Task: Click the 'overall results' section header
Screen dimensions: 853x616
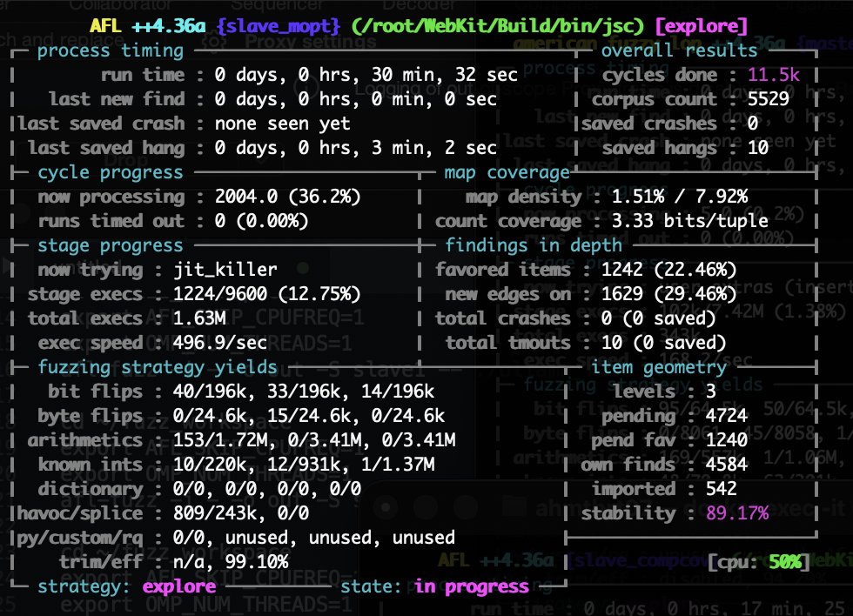Action: tap(679, 50)
